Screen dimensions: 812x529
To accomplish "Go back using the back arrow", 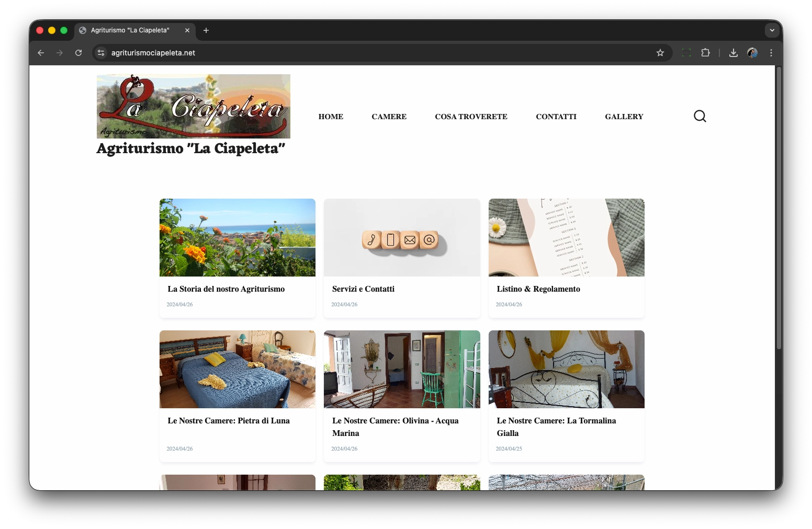I will click(41, 53).
